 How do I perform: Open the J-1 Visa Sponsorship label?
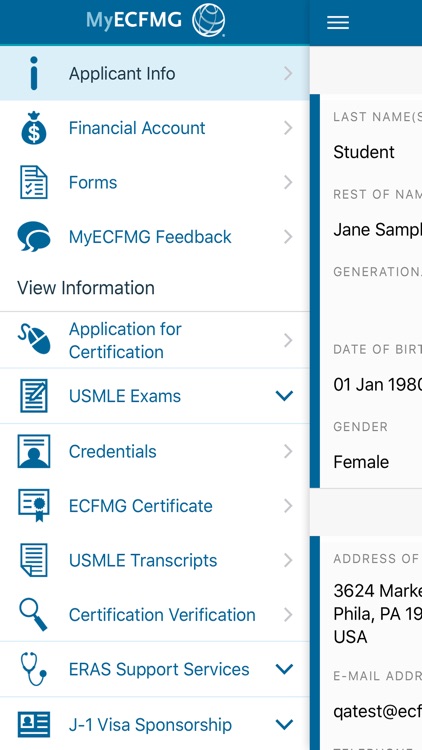point(150,725)
